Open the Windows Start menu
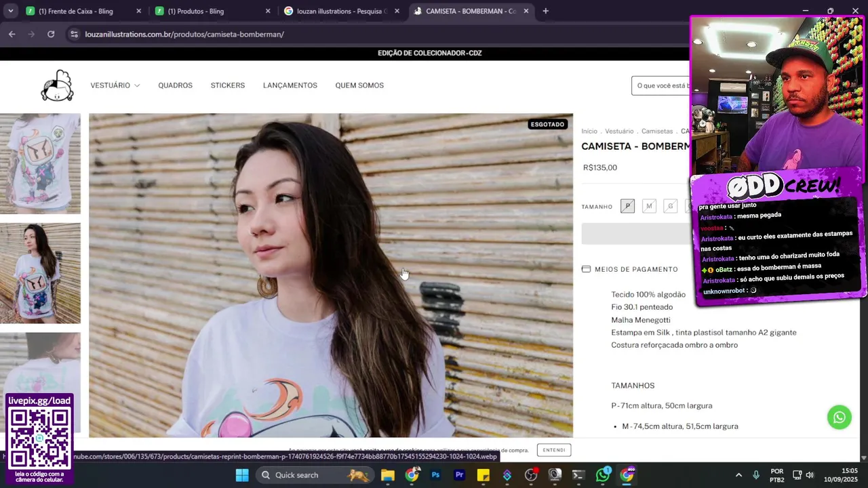868x488 pixels. pyautogui.click(x=242, y=475)
